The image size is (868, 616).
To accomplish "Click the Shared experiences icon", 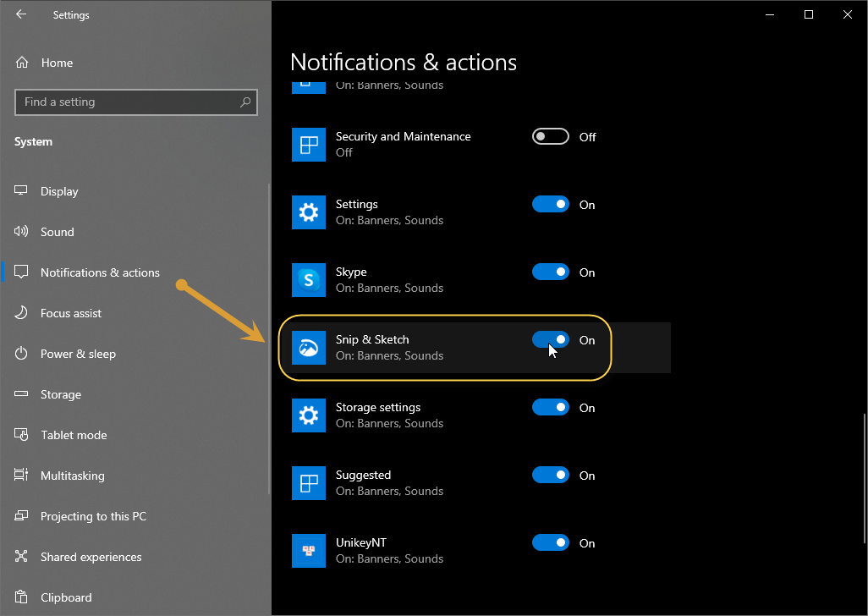I will point(21,556).
